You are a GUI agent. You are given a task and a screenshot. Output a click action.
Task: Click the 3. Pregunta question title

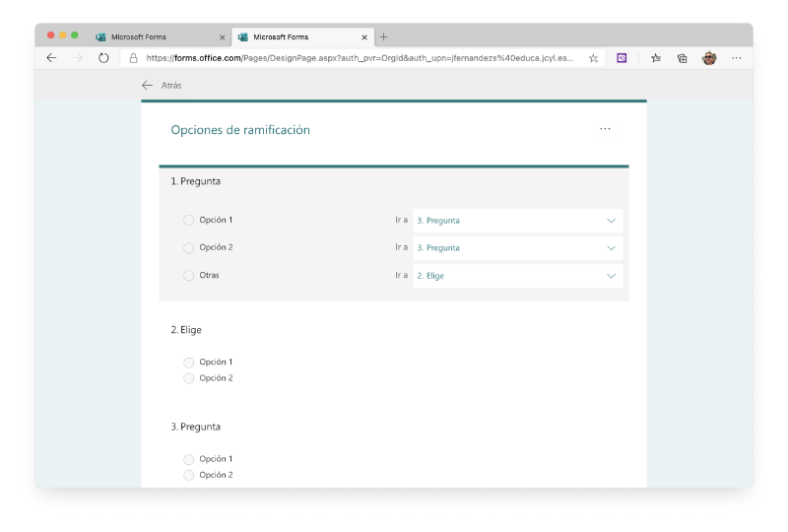[x=195, y=427]
